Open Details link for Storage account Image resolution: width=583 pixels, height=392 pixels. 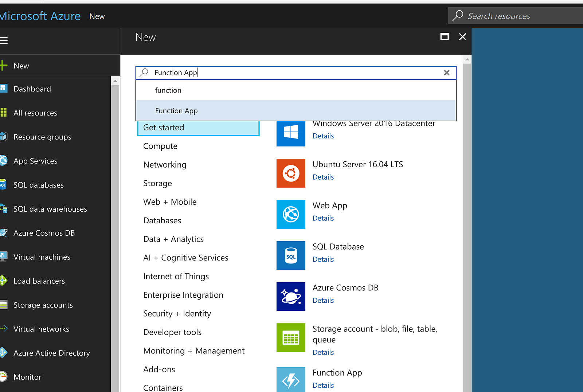tap(323, 352)
